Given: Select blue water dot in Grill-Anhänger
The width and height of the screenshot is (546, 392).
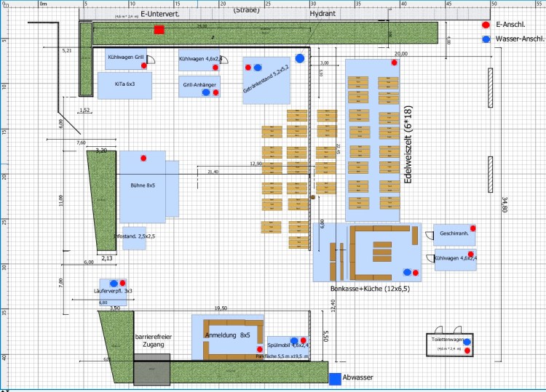Looking at the screenshot, I should 206,92.
